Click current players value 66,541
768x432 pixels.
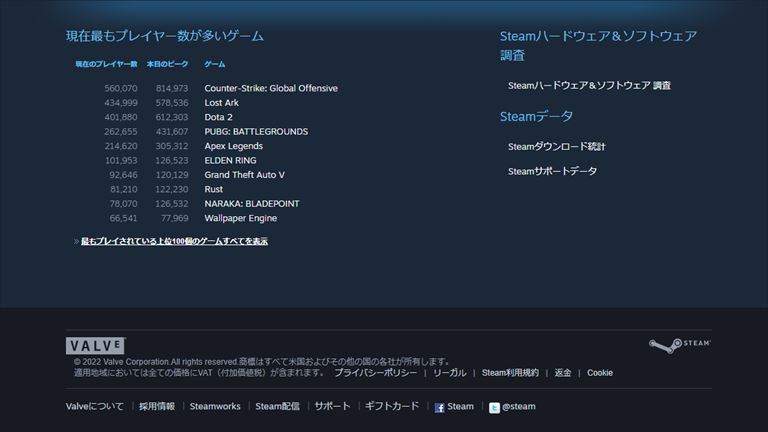click(x=123, y=218)
